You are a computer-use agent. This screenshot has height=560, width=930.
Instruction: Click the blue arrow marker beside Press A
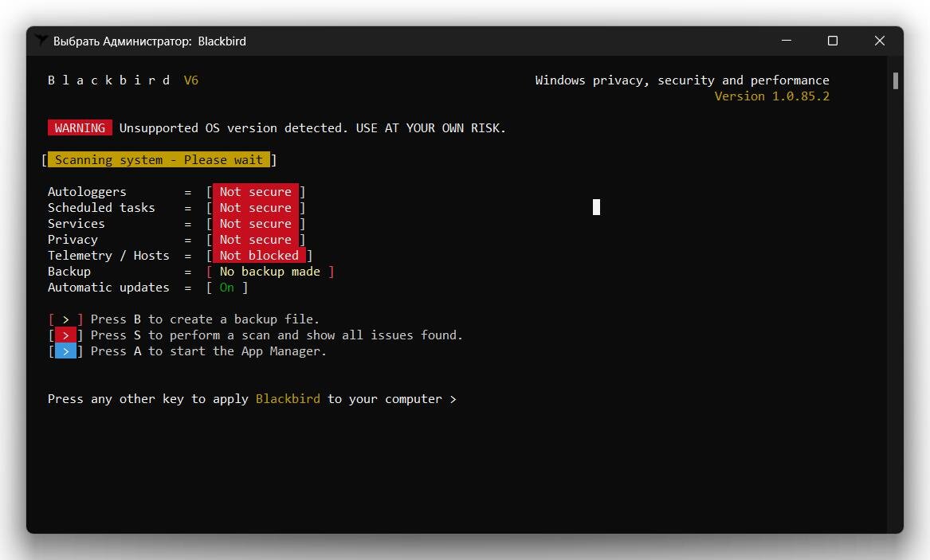coord(65,351)
